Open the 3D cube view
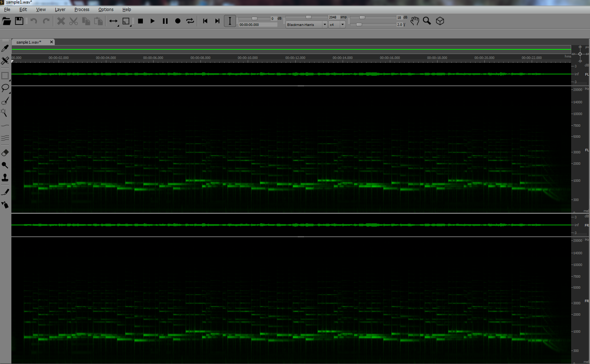This screenshot has width=590, height=364. [x=440, y=21]
